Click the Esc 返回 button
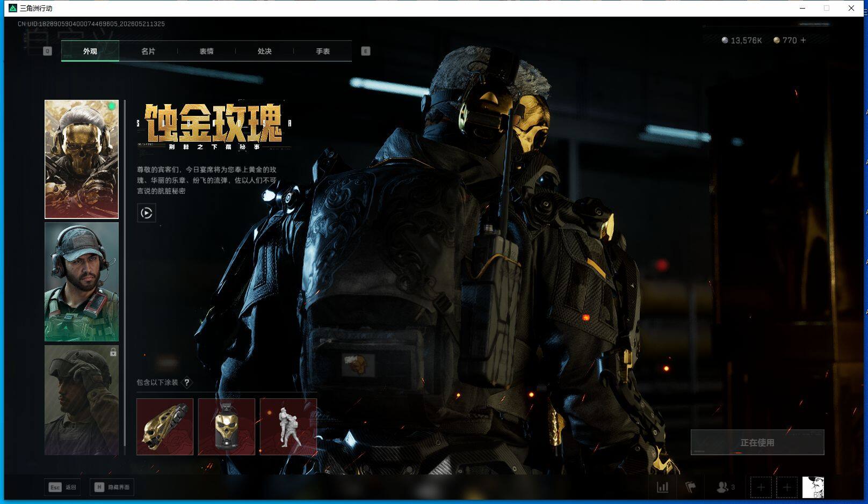 (63, 487)
